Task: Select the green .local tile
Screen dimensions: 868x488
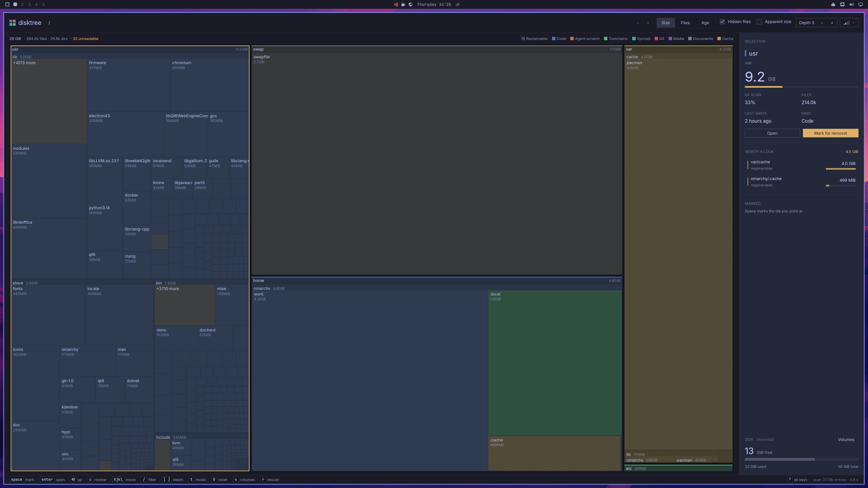Action: click(x=555, y=363)
